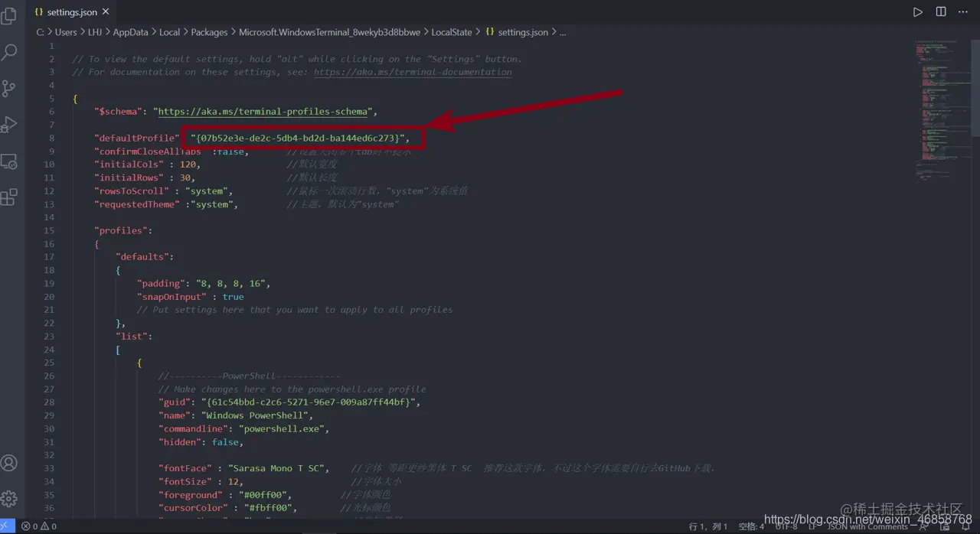Open errors and warnings count in the status bar
The width and height of the screenshot is (980, 534).
[x=38, y=526]
